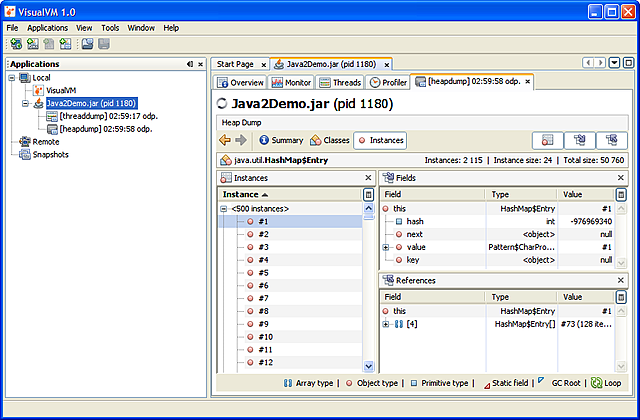Screen dimensions: 640x420
Task: Select the key field row
Action: pyautogui.click(x=498, y=260)
